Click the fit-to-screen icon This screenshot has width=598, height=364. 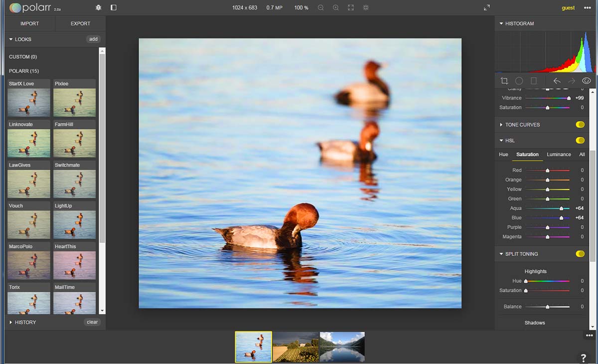click(x=351, y=8)
